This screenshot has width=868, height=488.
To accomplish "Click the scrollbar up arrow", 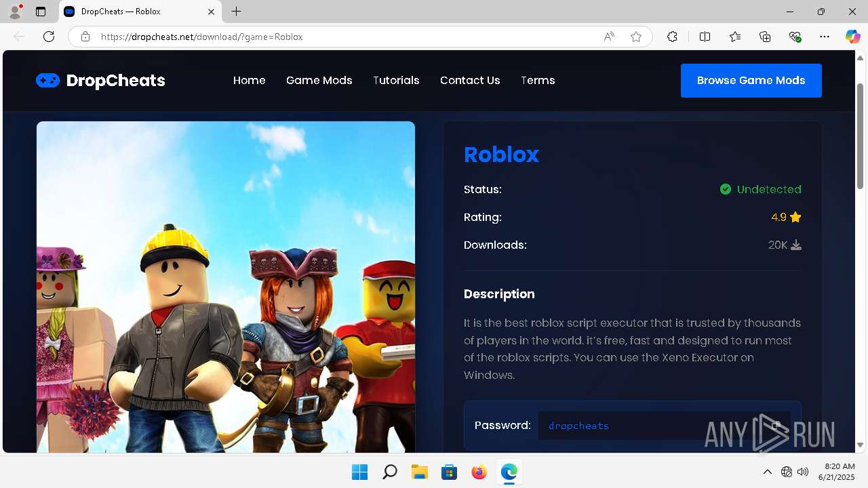I will coord(861,57).
